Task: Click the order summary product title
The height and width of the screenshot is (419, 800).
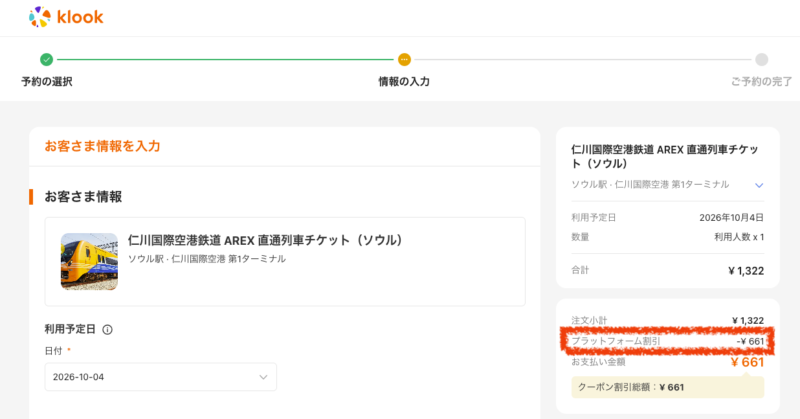Action: tap(664, 156)
